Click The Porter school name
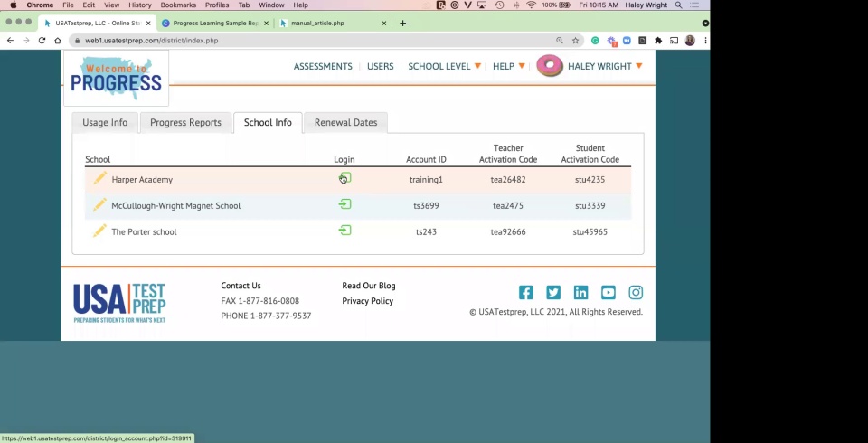The height and width of the screenshot is (443, 868). 144,231
